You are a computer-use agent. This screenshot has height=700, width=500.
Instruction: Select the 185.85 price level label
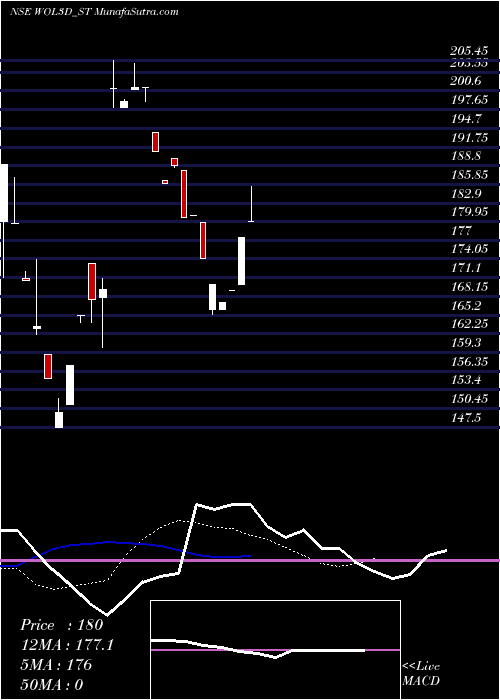click(470, 175)
